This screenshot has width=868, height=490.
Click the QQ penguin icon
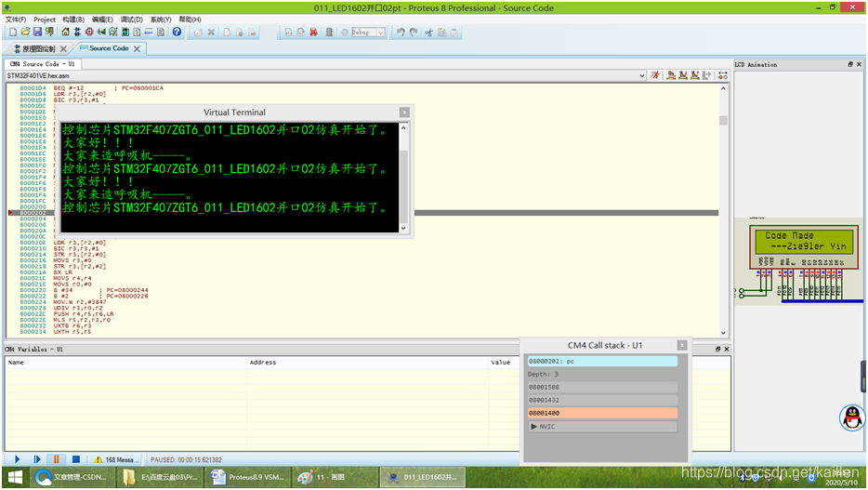click(x=852, y=417)
